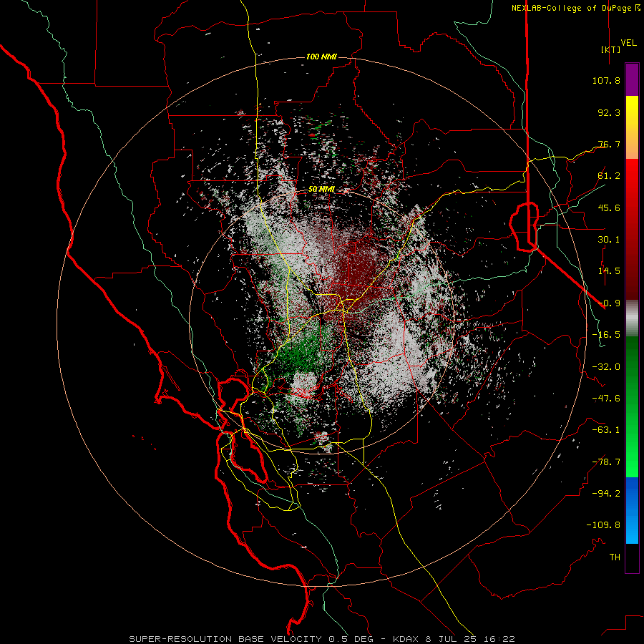Click the 14.5 velocity scale value
The height and width of the screenshot is (644, 644).
point(609,271)
